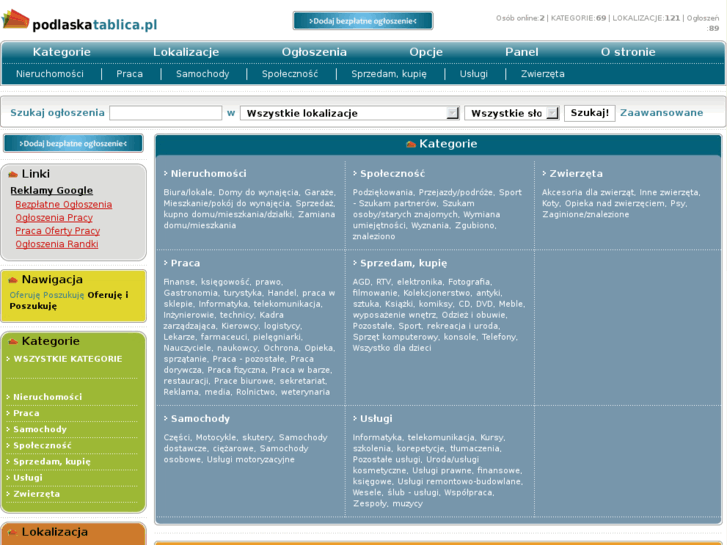The height and width of the screenshot is (545, 727).
Task: Open the Kategorie main menu
Action: click(62, 52)
